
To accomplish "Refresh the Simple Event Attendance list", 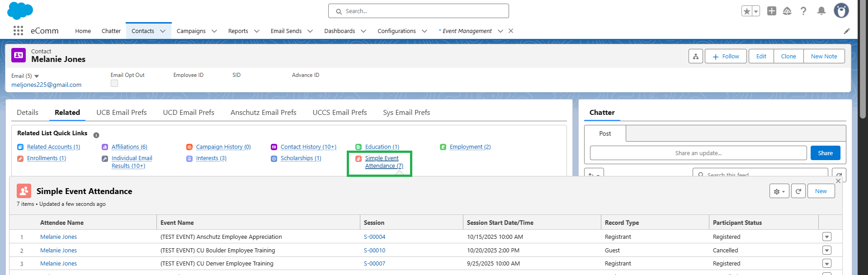I will click(798, 191).
